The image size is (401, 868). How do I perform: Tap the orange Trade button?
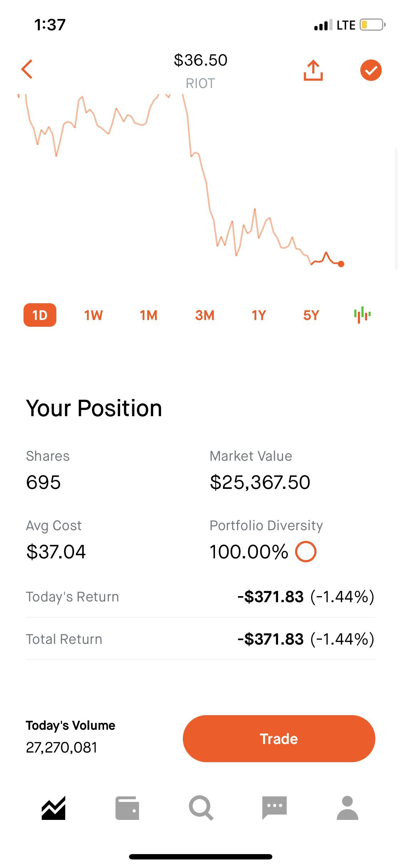point(279,739)
